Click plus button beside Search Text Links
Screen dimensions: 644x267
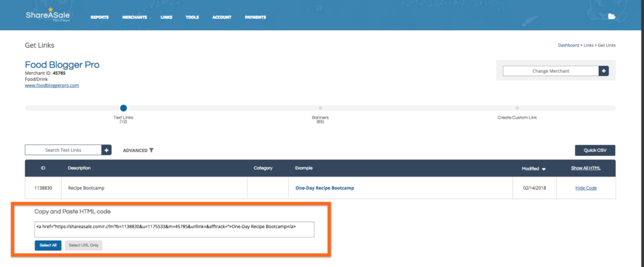106,150
